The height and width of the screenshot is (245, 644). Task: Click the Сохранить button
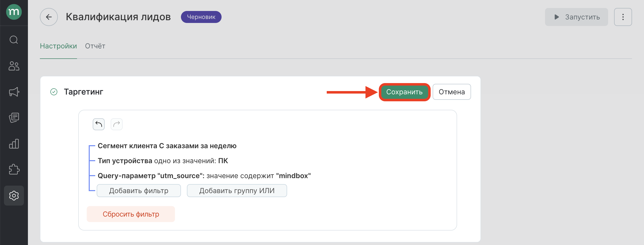(404, 92)
